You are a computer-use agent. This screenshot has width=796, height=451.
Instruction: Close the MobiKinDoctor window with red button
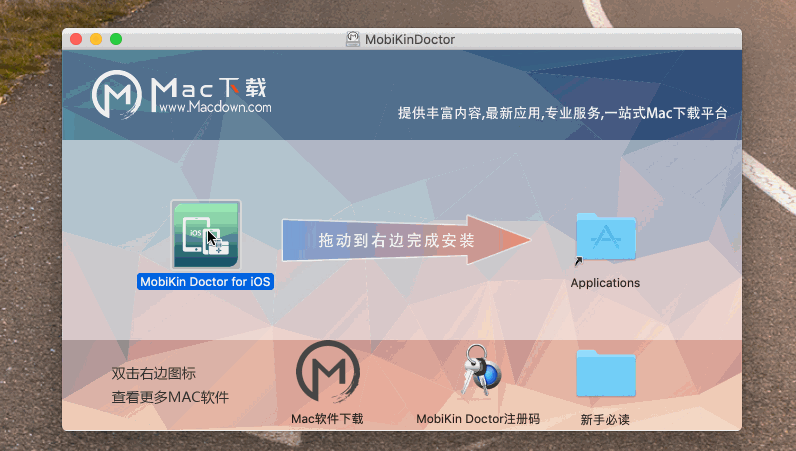76,39
